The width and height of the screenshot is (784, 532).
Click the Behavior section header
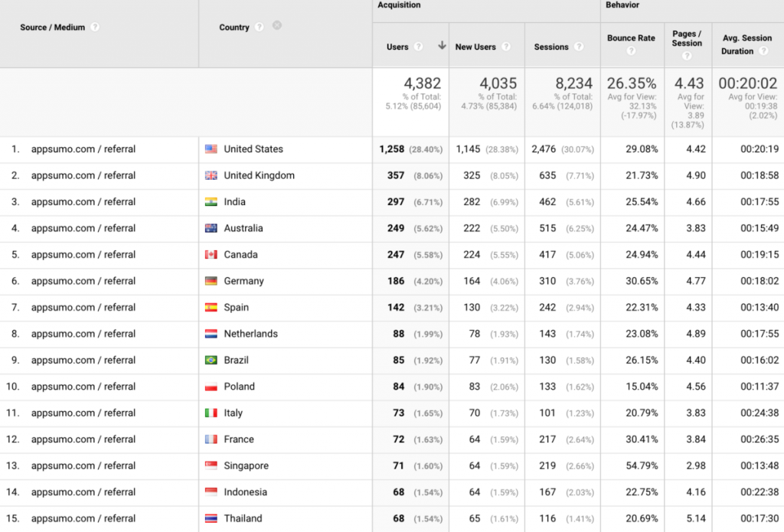pyautogui.click(x=622, y=5)
